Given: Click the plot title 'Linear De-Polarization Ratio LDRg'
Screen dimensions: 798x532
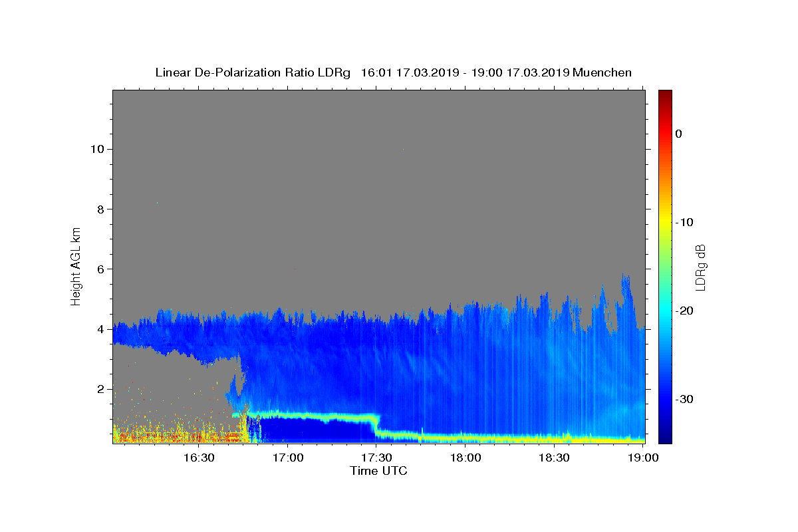Looking at the screenshot, I should coord(253,72).
